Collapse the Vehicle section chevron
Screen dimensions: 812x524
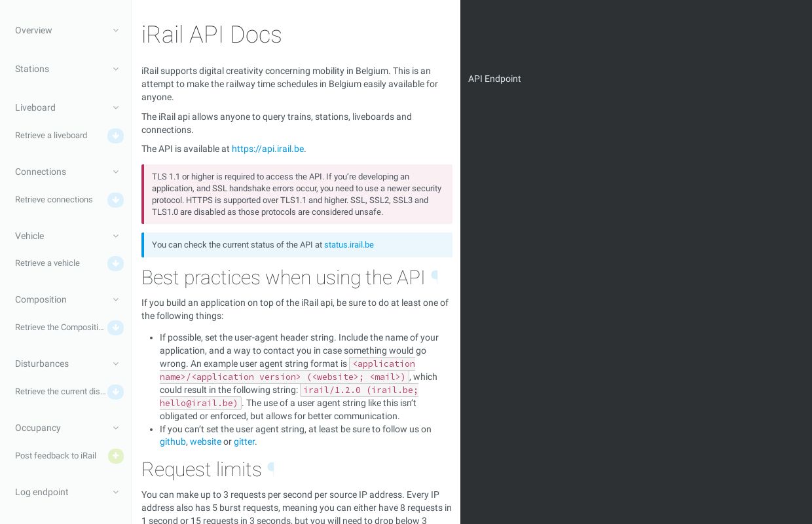point(116,236)
